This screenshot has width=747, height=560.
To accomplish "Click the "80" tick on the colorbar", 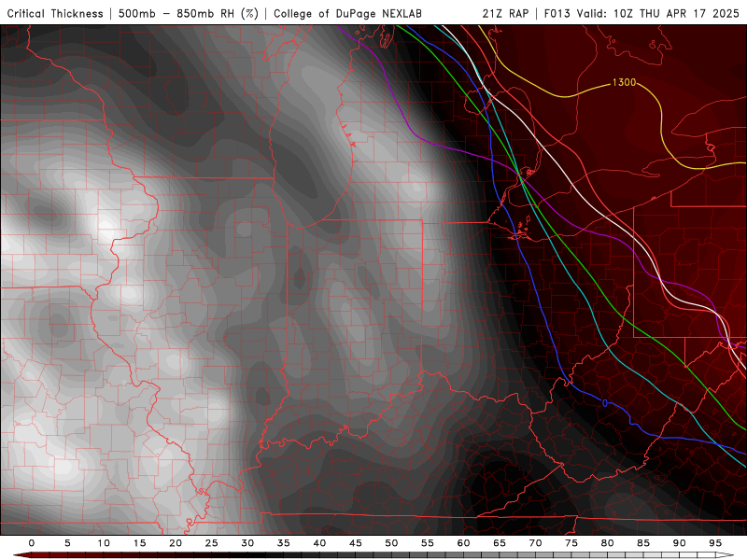I will (x=607, y=543).
